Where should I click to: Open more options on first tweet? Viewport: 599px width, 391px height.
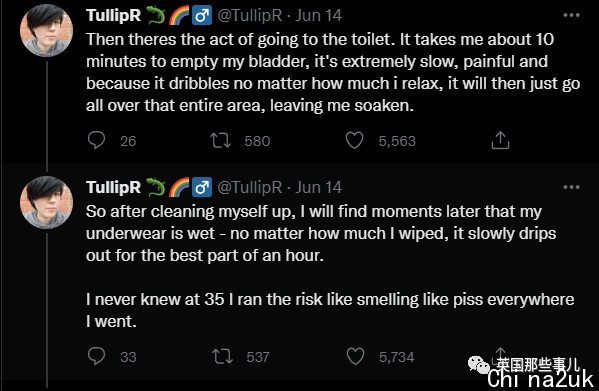point(571,15)
